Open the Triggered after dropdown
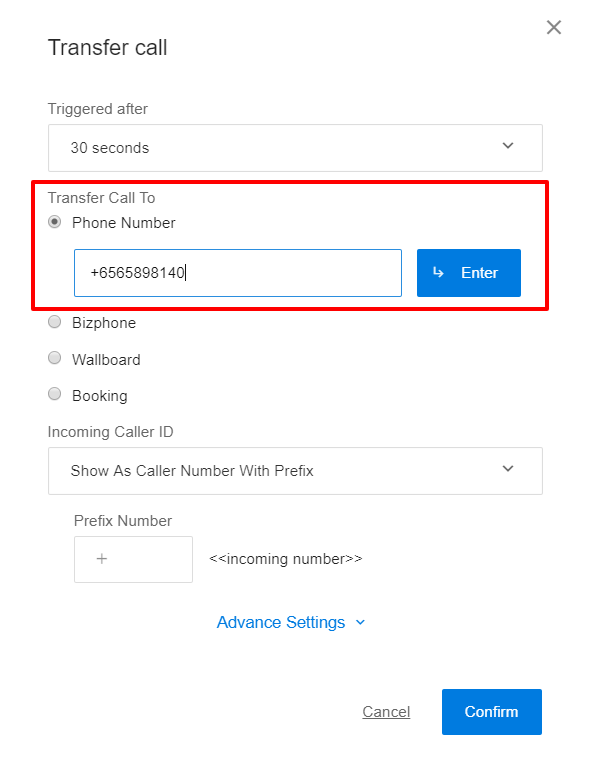Screen dimensions: 594x780 click(295, 148)
